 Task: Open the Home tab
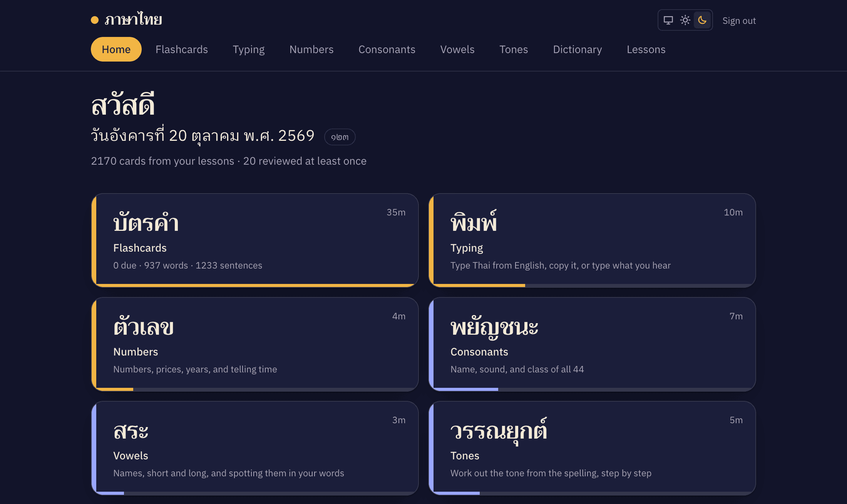point(116,49)
